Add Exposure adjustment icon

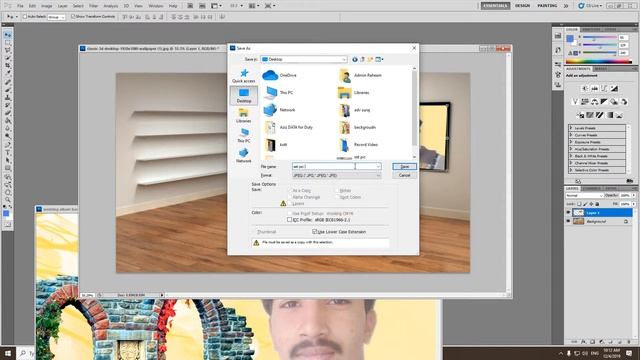614,89
